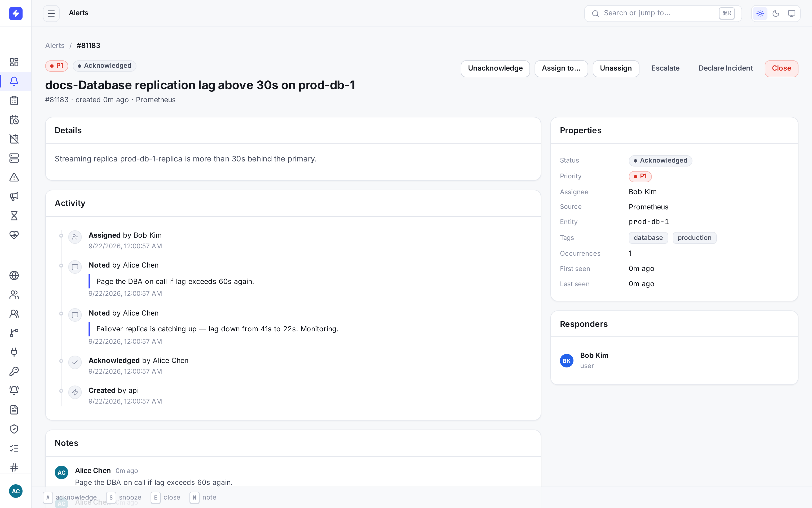
Task: Click the Failover replica catching up note
Action: coord(217,329)
